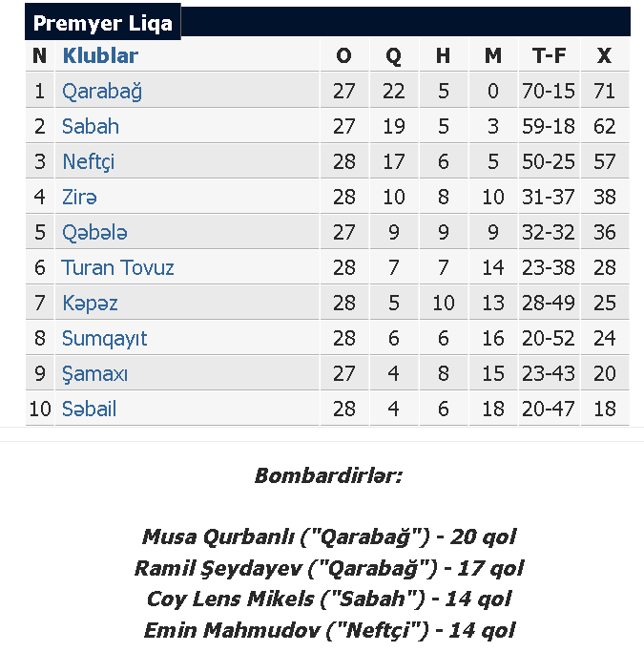Click the X points column header
This screenshot has width=644, height=652.
(x=605, y=55)
